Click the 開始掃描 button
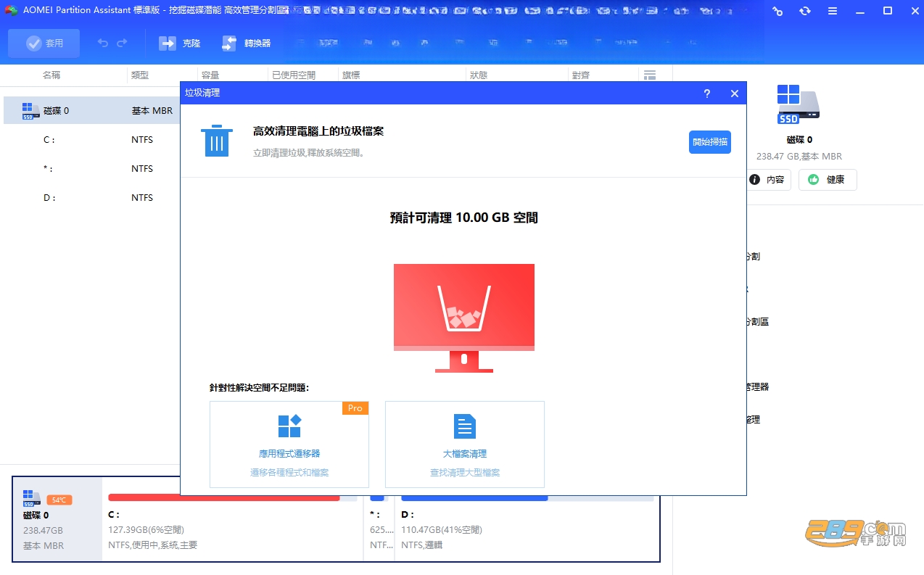Screen dimensions: 924x575 [x=710, y=142]
